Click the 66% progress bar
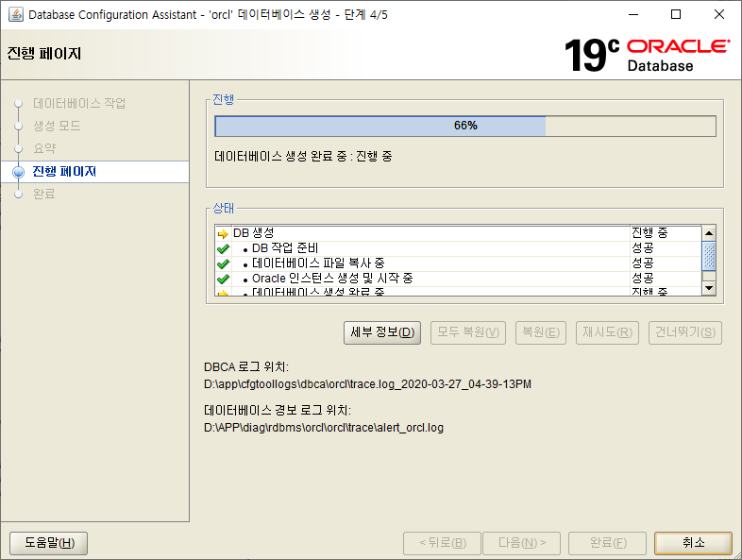742x560 pixels. (465, 126)
